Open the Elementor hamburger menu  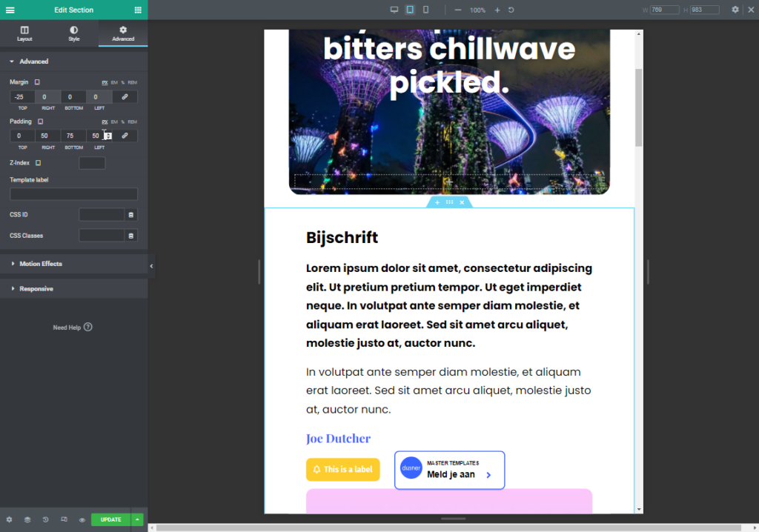[10, 10]
